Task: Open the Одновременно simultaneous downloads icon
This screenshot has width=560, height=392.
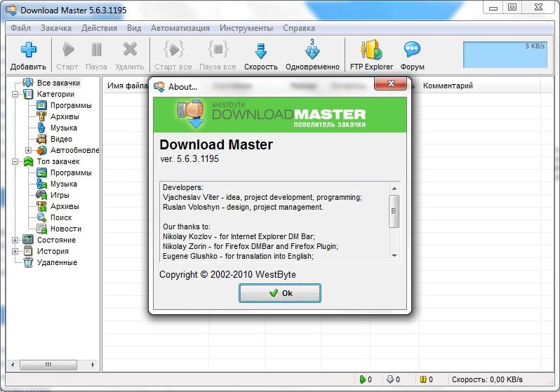Action: pos(312,49)
